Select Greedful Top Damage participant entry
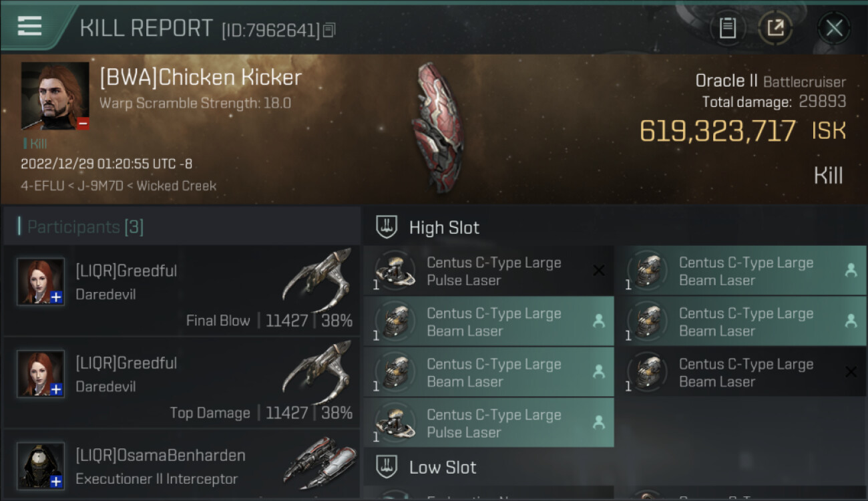 click(x=182, y=383)
